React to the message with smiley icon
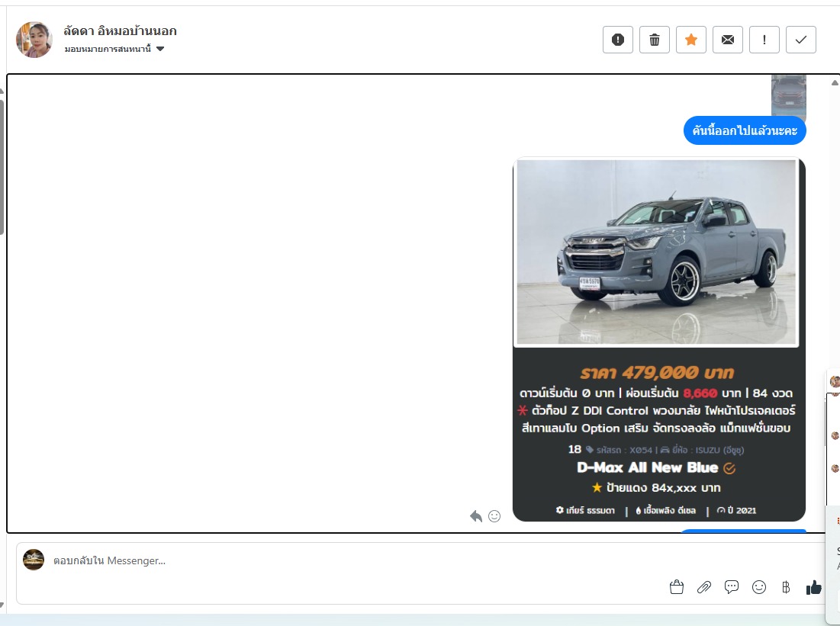This screenshot has height=626, width=840. click(494, 516)
